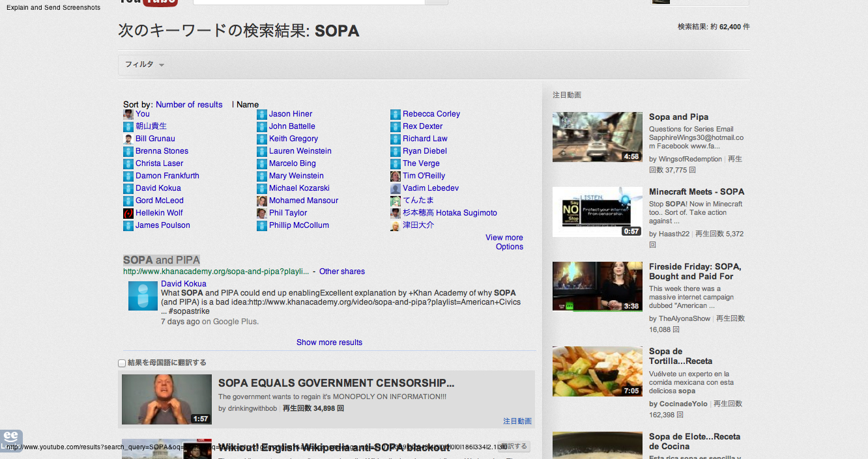Visit TheAlyonaShow channel link
868x459 pixels.
[x=684, y=318]
